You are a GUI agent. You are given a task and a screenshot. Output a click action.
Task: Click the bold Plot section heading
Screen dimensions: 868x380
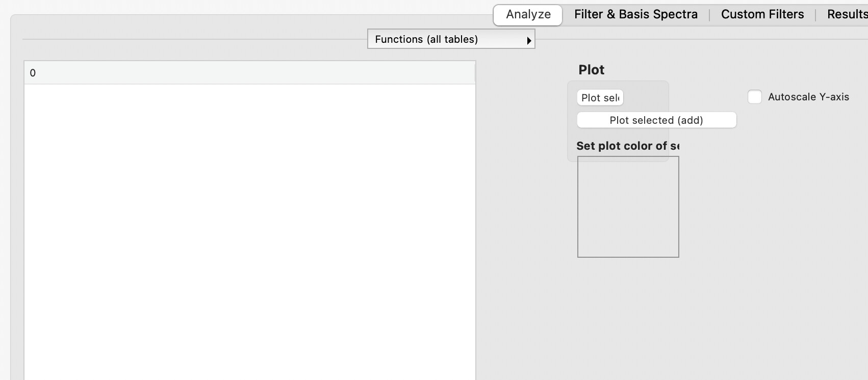(592, 70)
